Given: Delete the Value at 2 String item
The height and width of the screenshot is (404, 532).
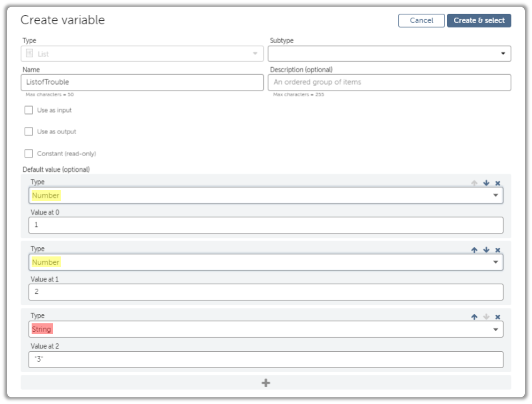Looking at the screenshot, I should 498,317.
